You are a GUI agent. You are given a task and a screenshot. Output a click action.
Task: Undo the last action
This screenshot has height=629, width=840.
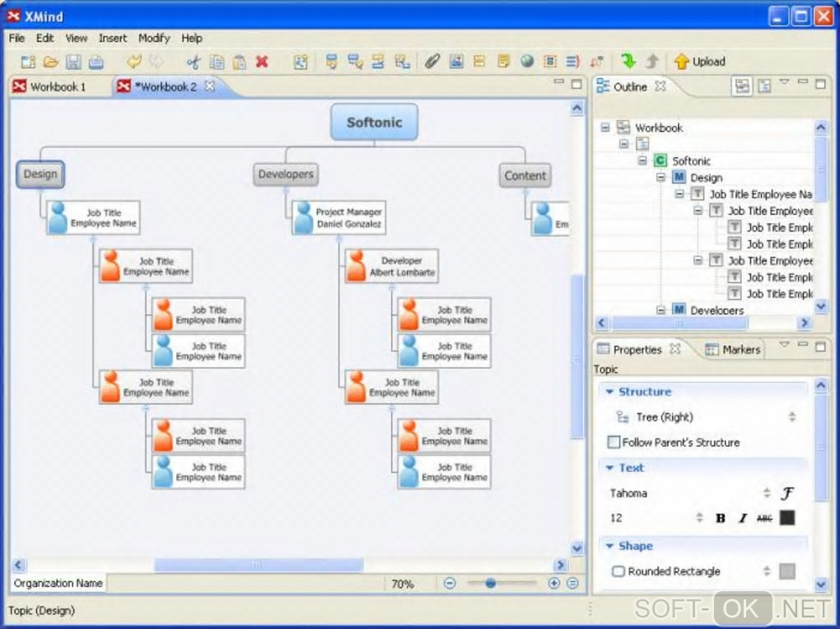point(133,62)
